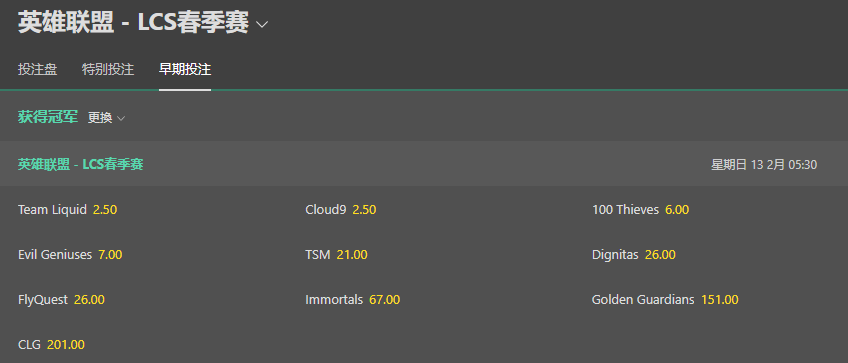Screen dimensions: 848x363
Task: Select Golden Guardians at 151.00
Action: point(665,300)
